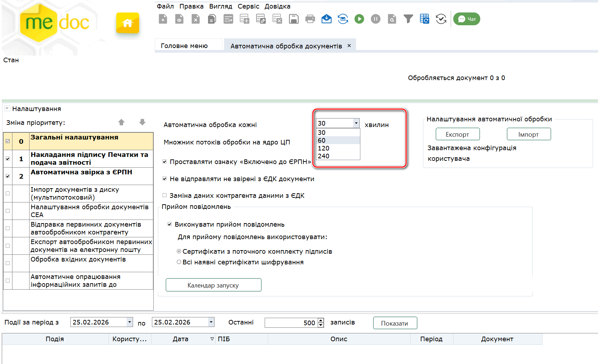Uncheck 'Виконувати прийом повідомлень' checkbox
598x364 pixels.
click(170, 224)
